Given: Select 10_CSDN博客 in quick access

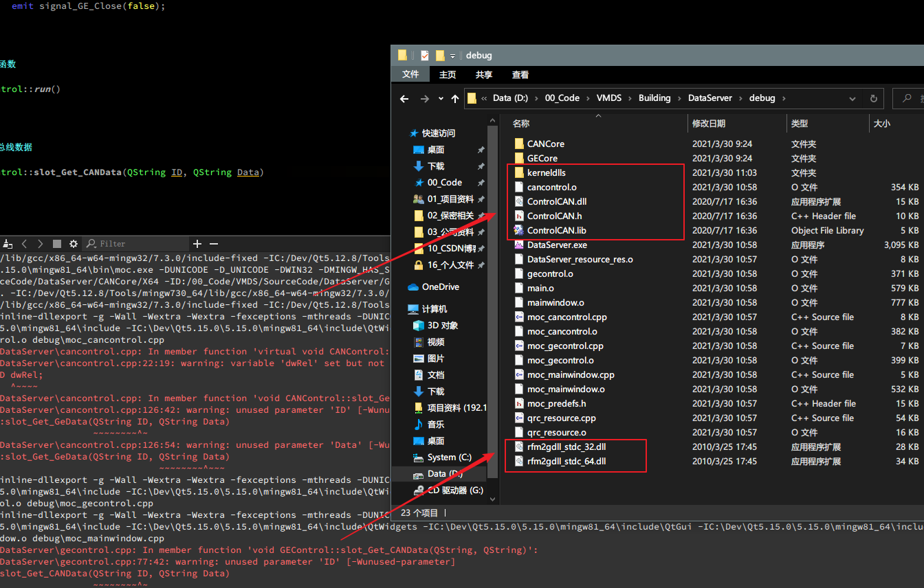Looking at the screenshot, I should click(450, 249).
